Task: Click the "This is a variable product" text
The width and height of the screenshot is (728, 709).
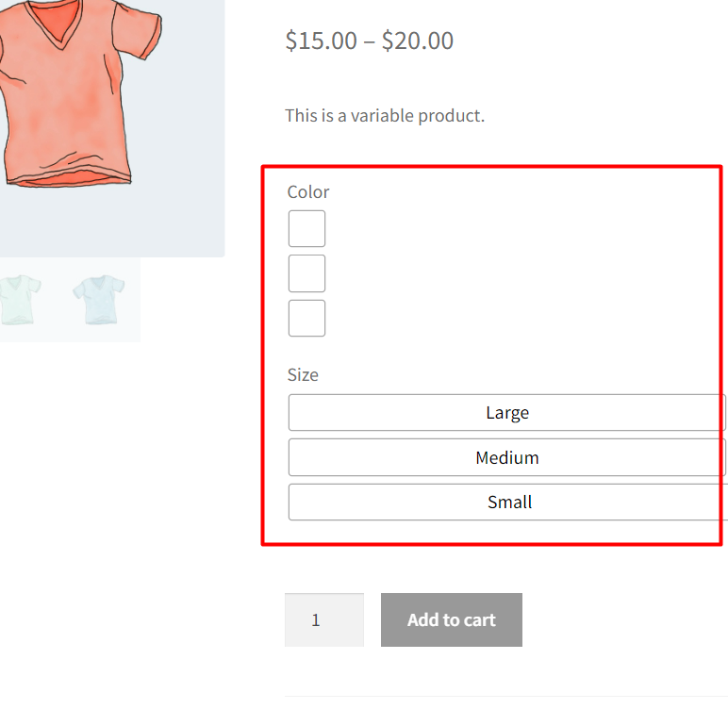Action: (x=384, y=117)
